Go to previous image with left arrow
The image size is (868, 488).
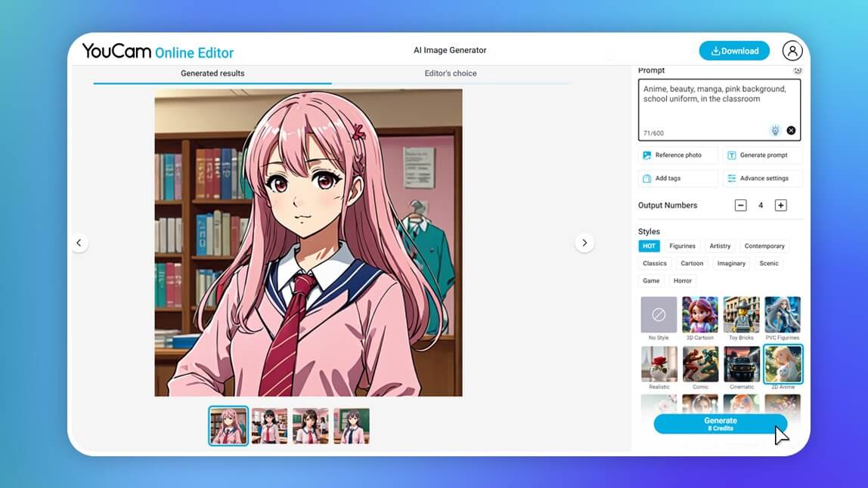click(x=79, y=243)
